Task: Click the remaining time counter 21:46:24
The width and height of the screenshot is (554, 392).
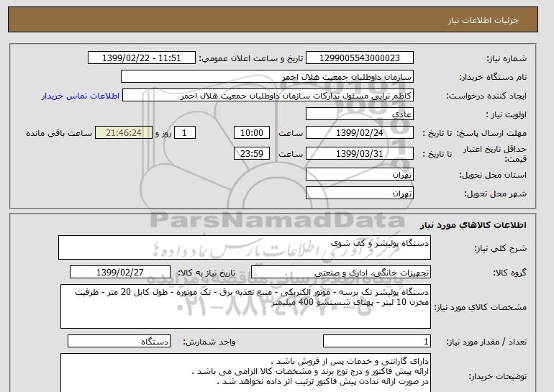Action: pos(124,133)
